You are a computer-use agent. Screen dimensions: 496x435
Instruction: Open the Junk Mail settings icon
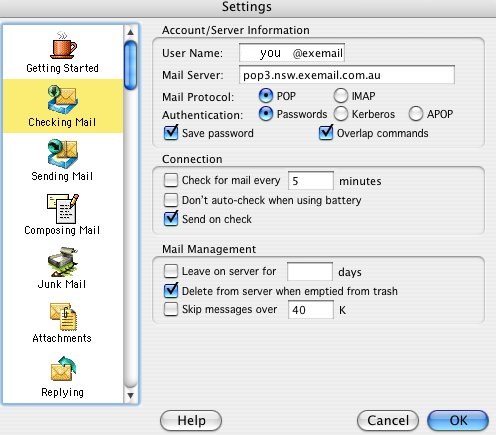tap(63, 262)
